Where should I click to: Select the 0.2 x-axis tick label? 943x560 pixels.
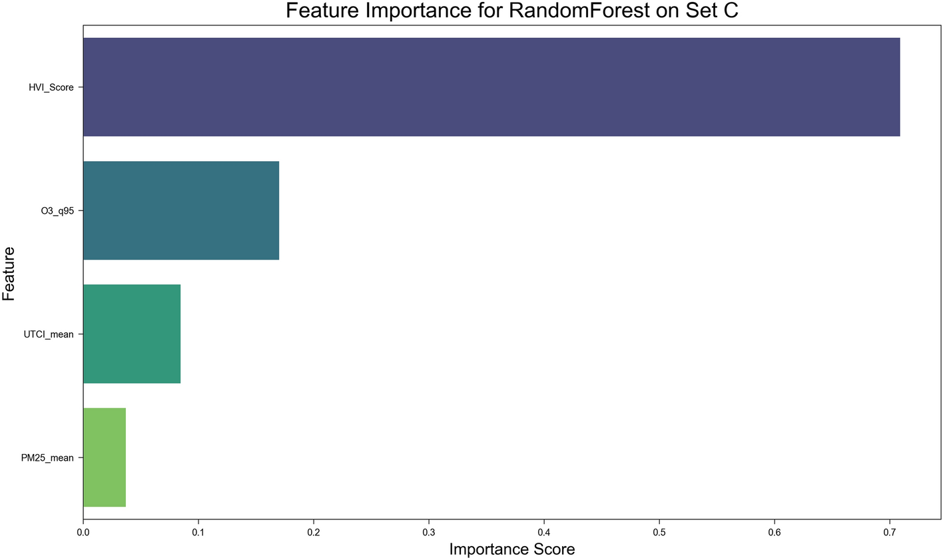coord(314,533)
